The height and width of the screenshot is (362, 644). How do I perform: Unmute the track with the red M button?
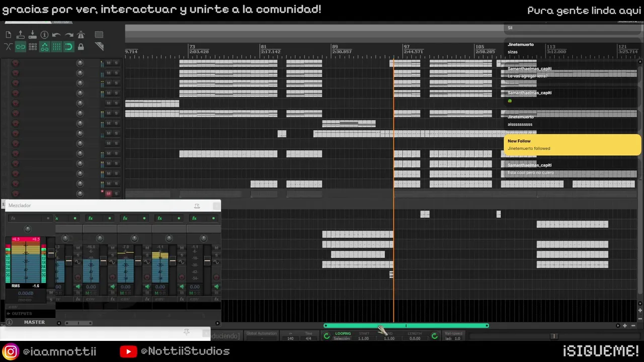(108, 194)
